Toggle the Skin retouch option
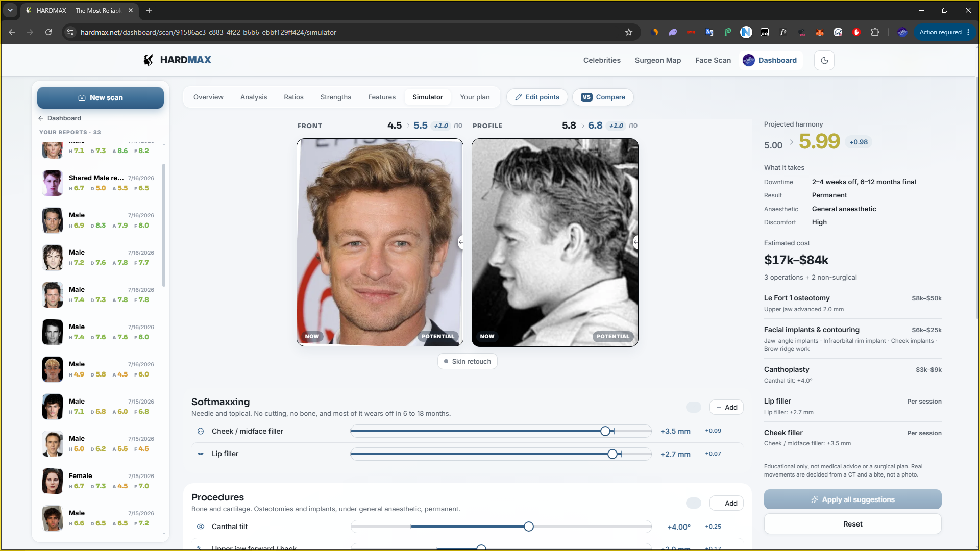The image size is (980, 551). click(468, 361)
